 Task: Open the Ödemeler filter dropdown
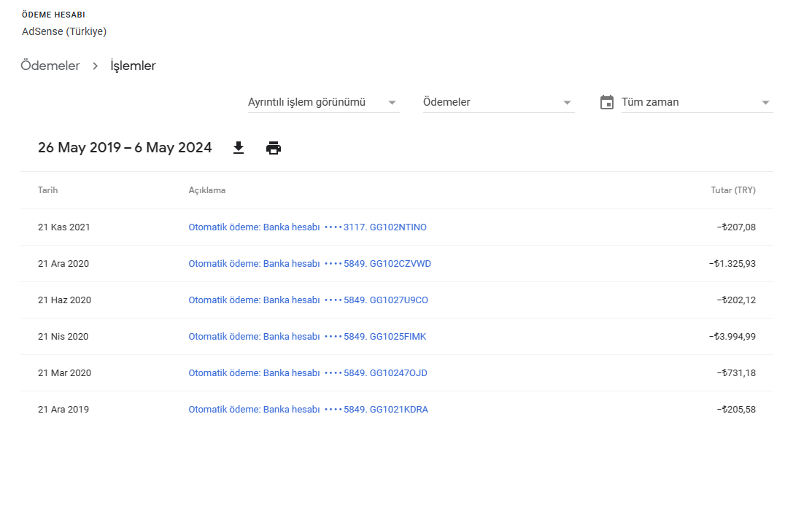[499, 102]
